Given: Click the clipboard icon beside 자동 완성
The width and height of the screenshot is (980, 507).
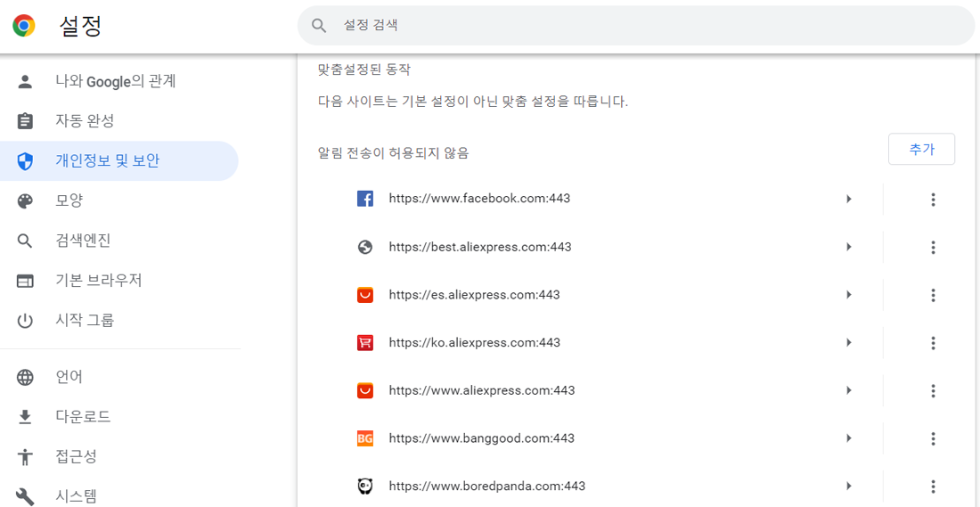Looking at the screenshot, I should tap(25, 120).
